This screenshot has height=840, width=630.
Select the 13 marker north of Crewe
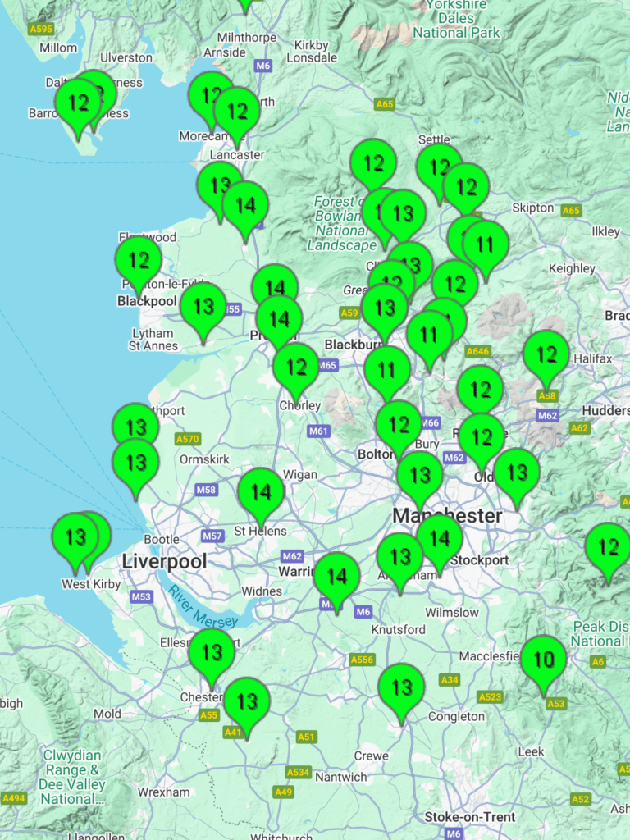click(401, 688)
